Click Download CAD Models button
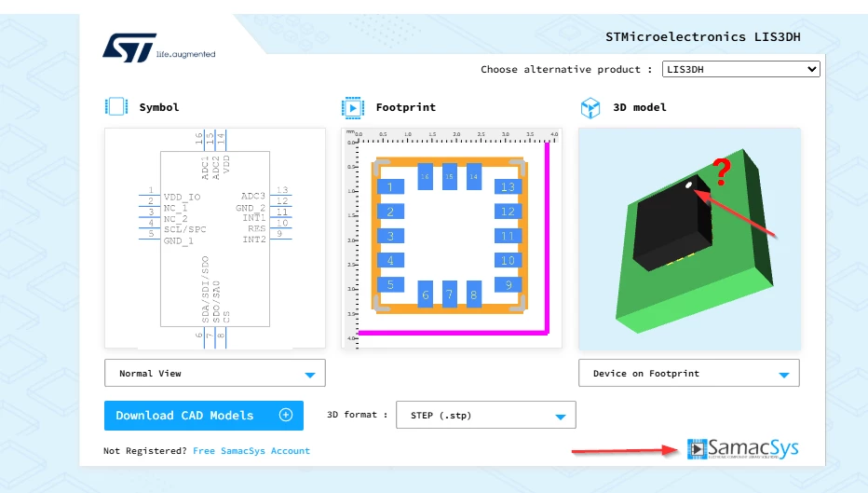868x493 pixels. 204,416
